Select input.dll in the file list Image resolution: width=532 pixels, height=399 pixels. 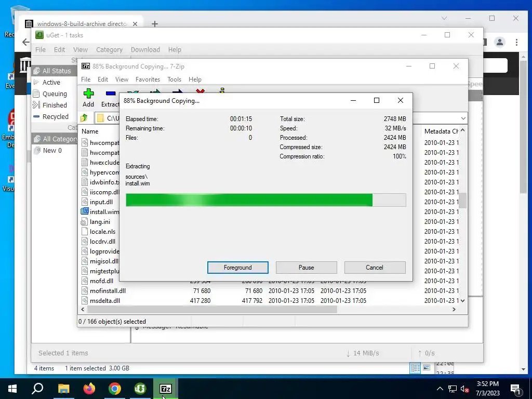(x=101, y=202)
